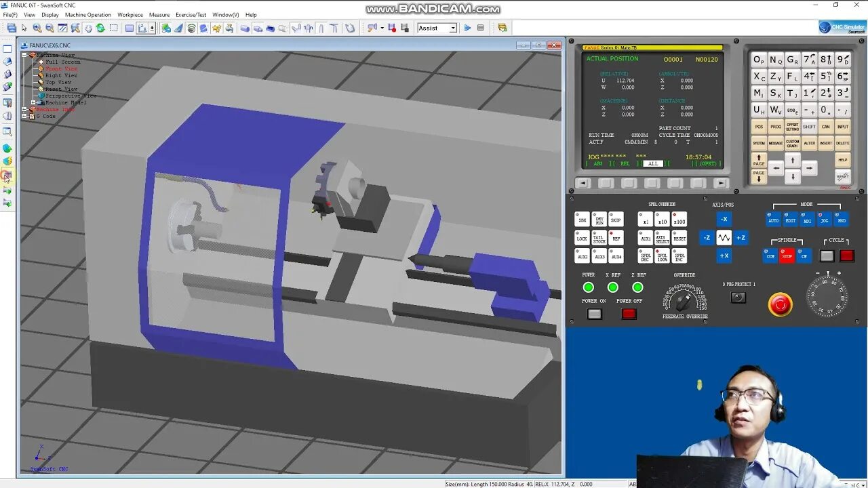Open the Workpiece menu

[x=130, y=14]
